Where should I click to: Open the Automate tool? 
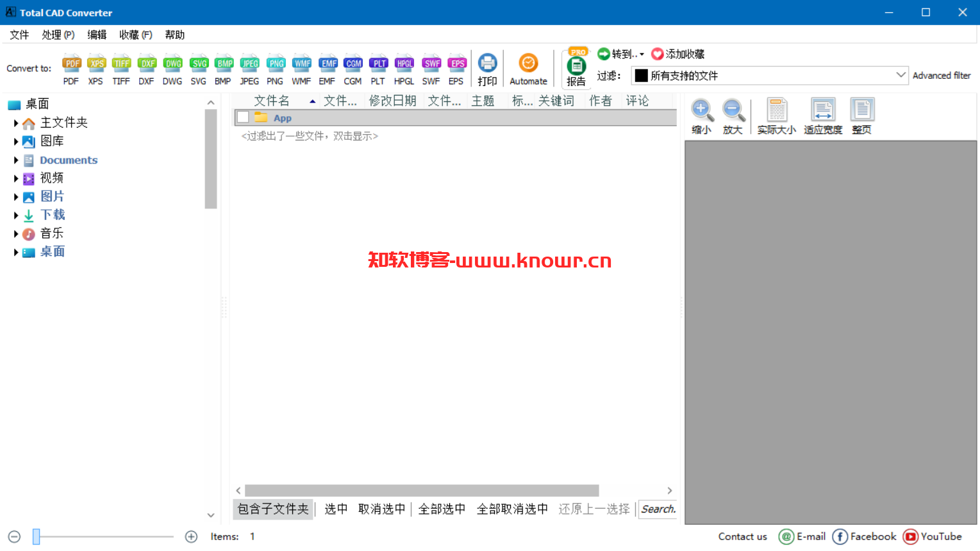pos(528,69)
